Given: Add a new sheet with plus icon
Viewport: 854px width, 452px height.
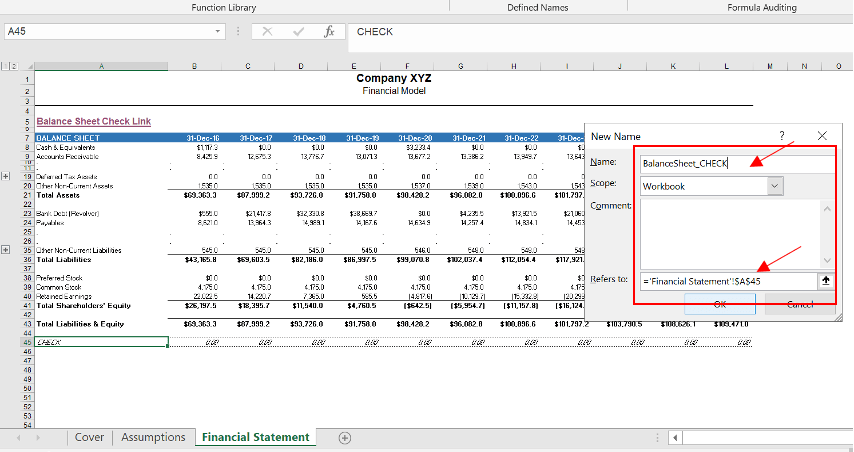Looking at the screenshot, I should [345, 438].
